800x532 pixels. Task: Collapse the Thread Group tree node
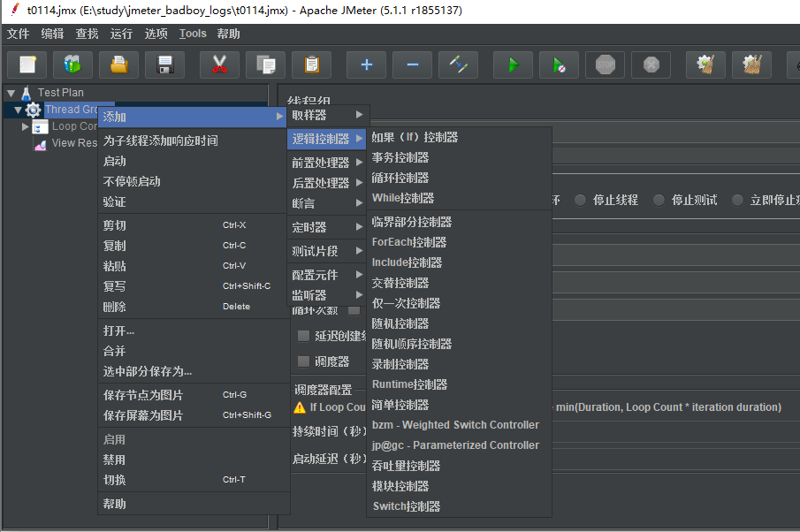pyautogui.click(x=19, y=110)
